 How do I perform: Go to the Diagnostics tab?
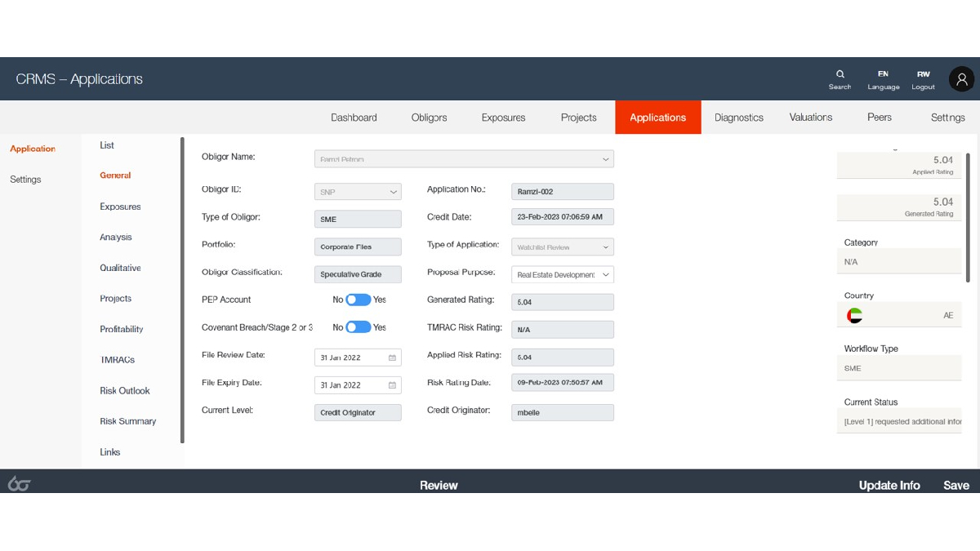738,118
